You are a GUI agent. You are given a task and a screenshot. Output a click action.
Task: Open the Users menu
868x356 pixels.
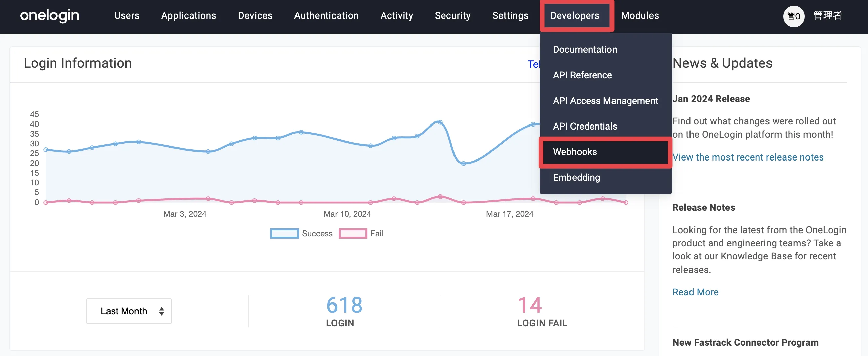[x=127, y=15]
